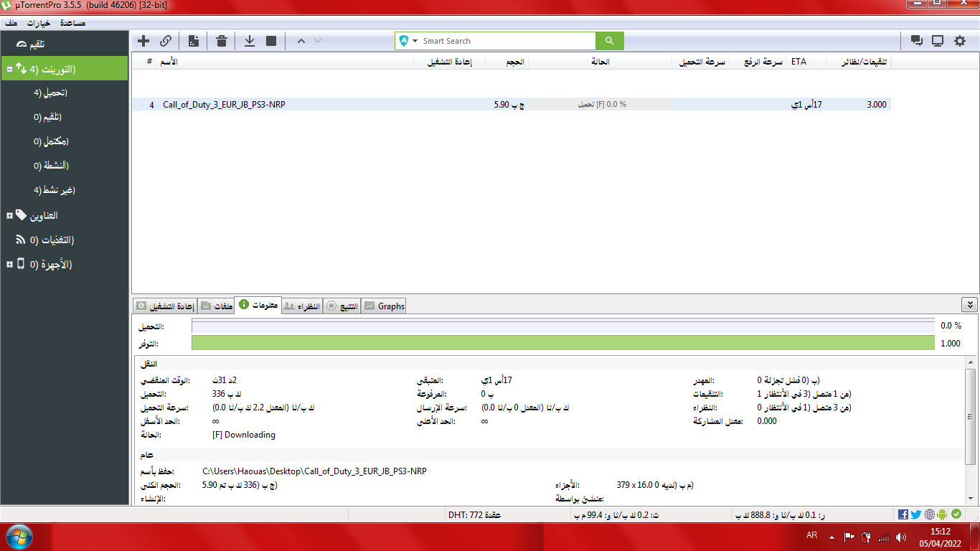The image size is (980, 551).
Task: Click the Start download arrow icon
Action: coord(250,41)
